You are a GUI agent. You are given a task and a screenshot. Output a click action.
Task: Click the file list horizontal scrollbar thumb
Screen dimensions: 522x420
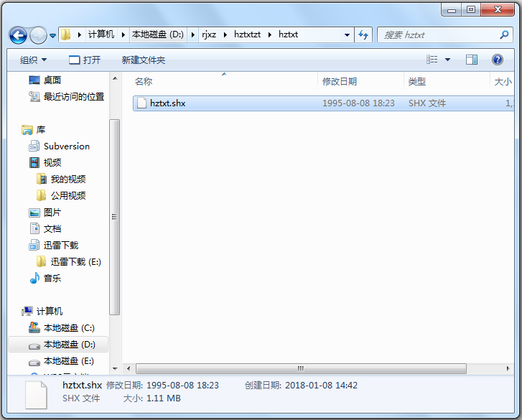[x=301, y=369]
